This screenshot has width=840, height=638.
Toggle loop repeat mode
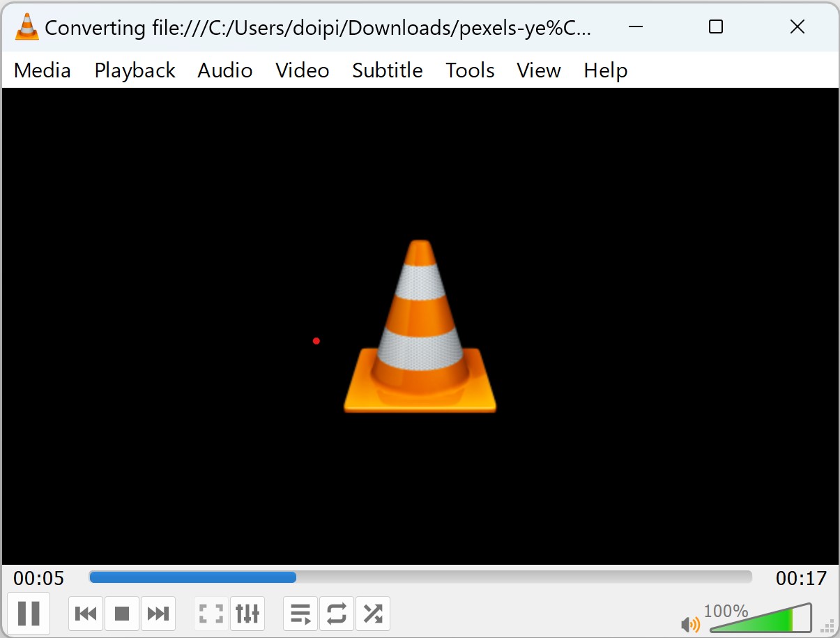coord(337,614)
